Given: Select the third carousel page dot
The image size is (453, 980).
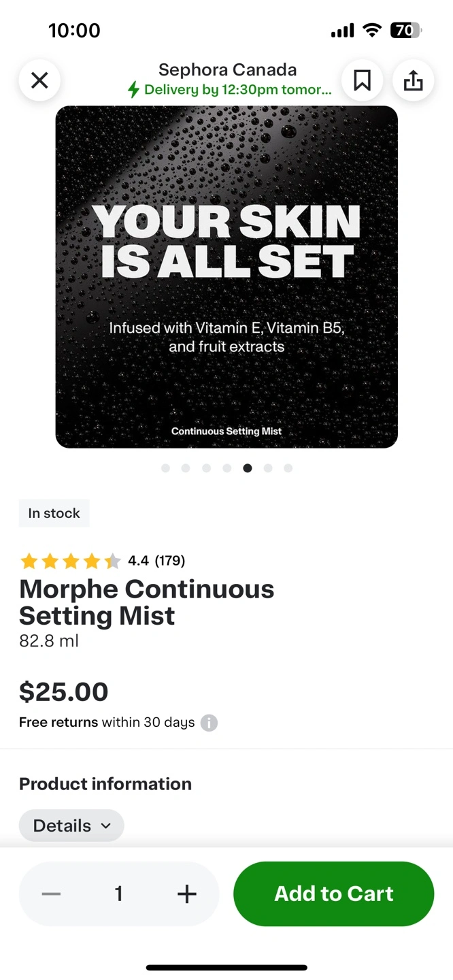Looking at the screenshot, I should click(x=206, y=468).
